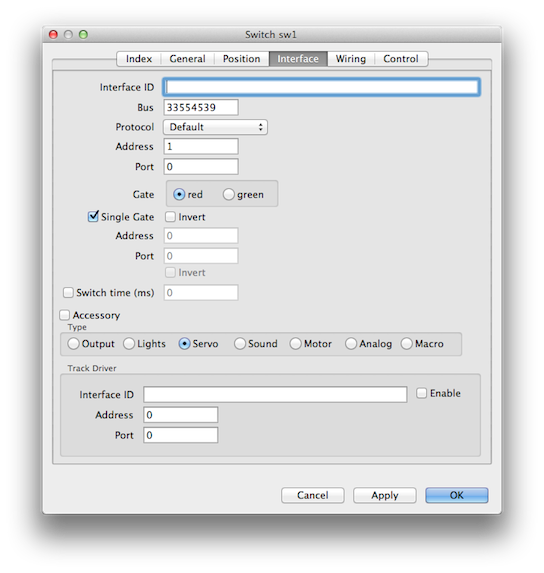Switch to the Wiring tab

point(350,59)
